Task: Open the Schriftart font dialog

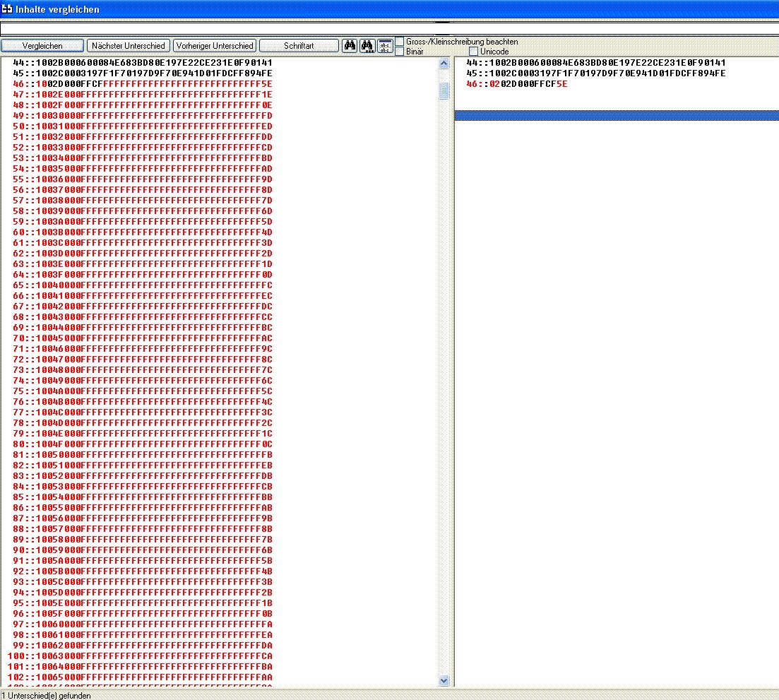Action: coord(299,46)
